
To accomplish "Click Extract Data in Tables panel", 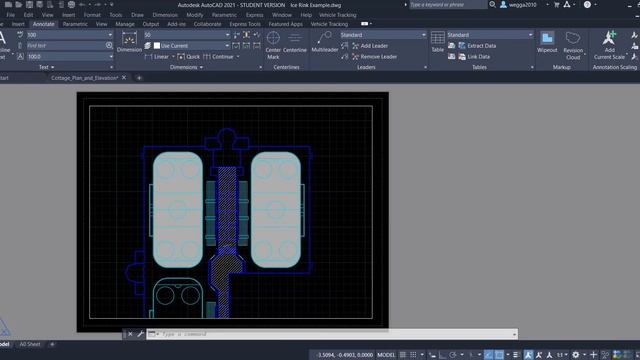I will 477,46.
